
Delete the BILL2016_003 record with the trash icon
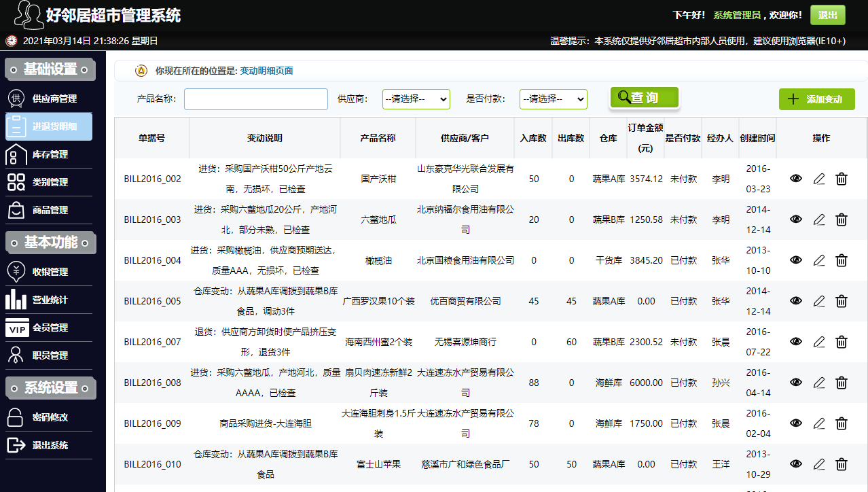point(842,219)
